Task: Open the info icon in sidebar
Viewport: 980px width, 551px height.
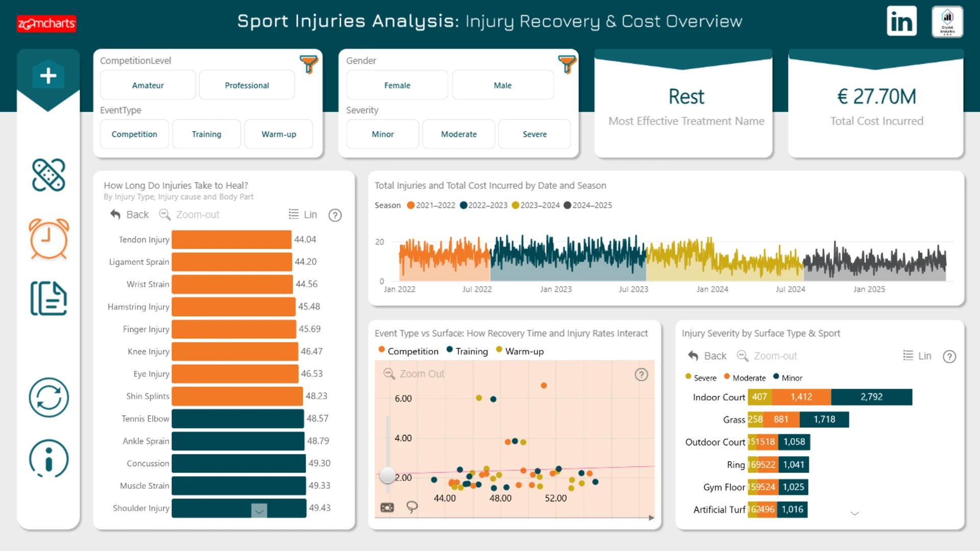Action: click(x=48, y=459)
